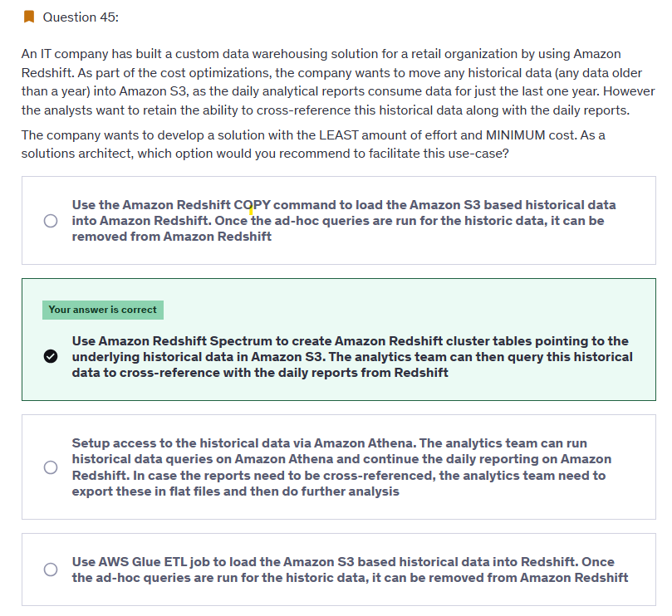Click the word 'LEAST' in the question

(x=339, y=135)
